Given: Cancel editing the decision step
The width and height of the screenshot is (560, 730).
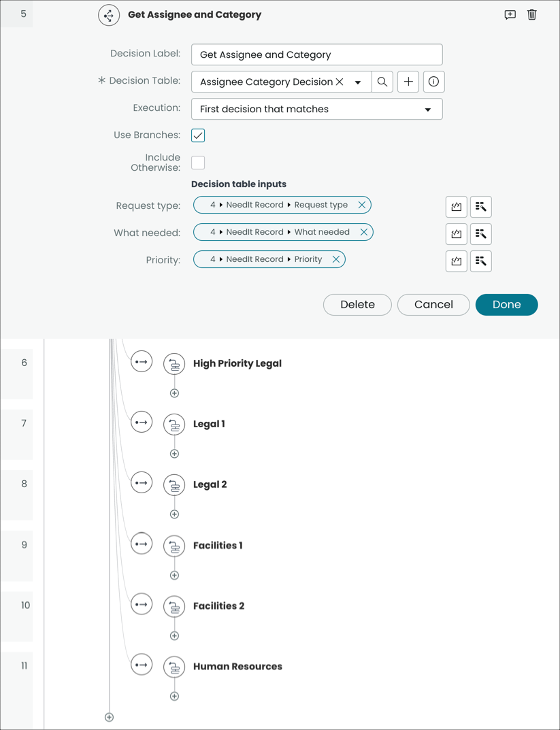Looking at the screenshot, I should [433, 305].
